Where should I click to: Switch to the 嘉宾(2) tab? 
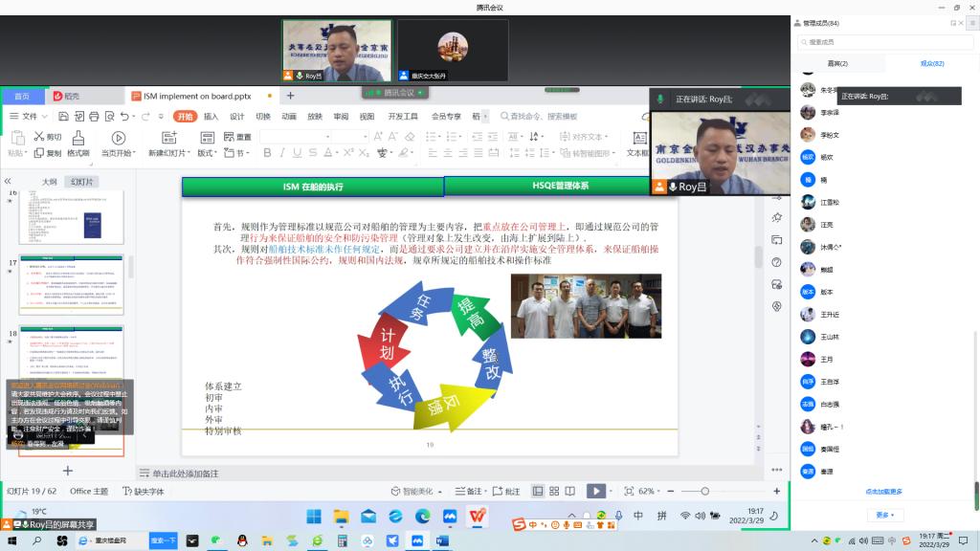click(837, 63)
